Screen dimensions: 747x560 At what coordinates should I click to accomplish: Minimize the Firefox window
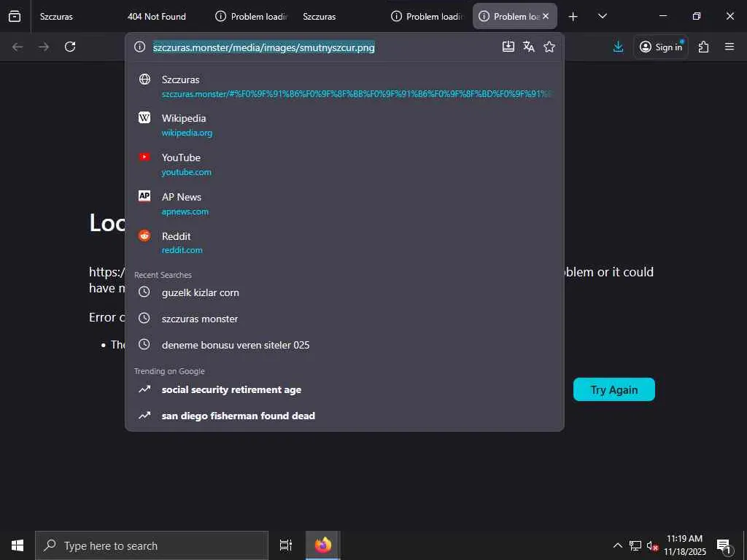662,16
